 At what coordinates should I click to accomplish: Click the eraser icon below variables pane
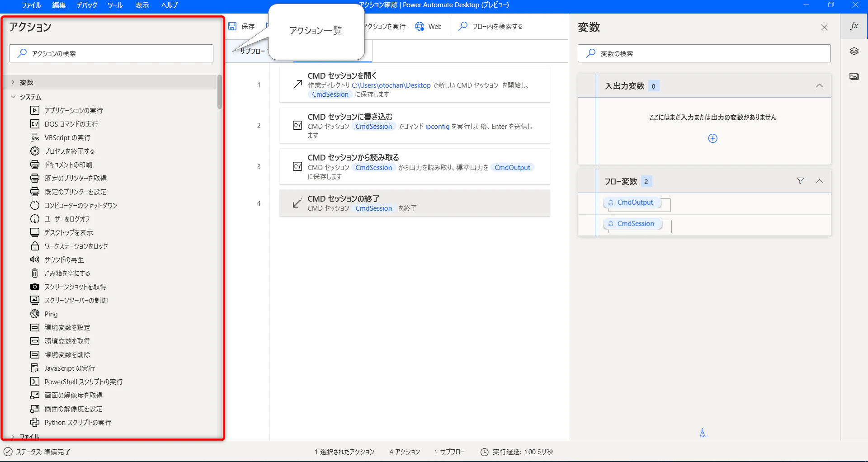click(704, 433)
